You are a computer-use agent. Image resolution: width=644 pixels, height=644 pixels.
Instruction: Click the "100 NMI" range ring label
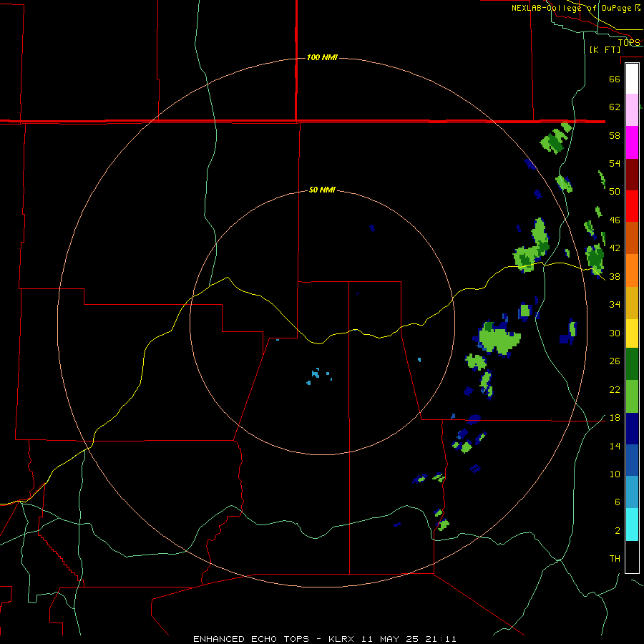coord(322,57)
